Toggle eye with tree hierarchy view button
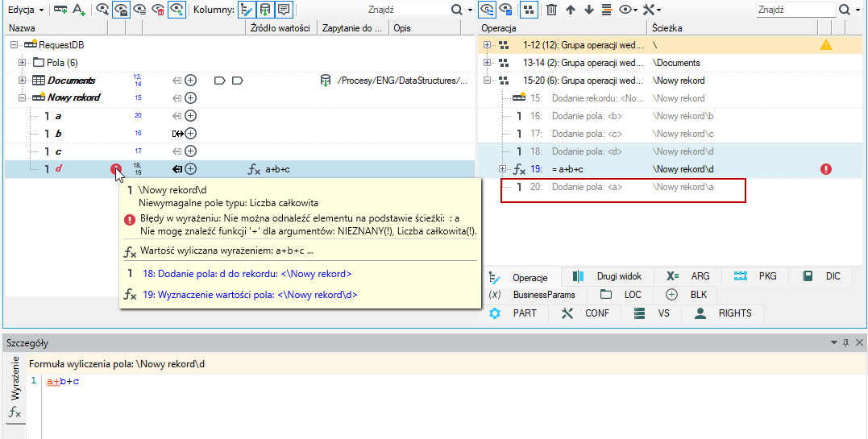Image resolution: width=868 pixels, height=439 pixels. pyautogui.click(x=487, y=10)
